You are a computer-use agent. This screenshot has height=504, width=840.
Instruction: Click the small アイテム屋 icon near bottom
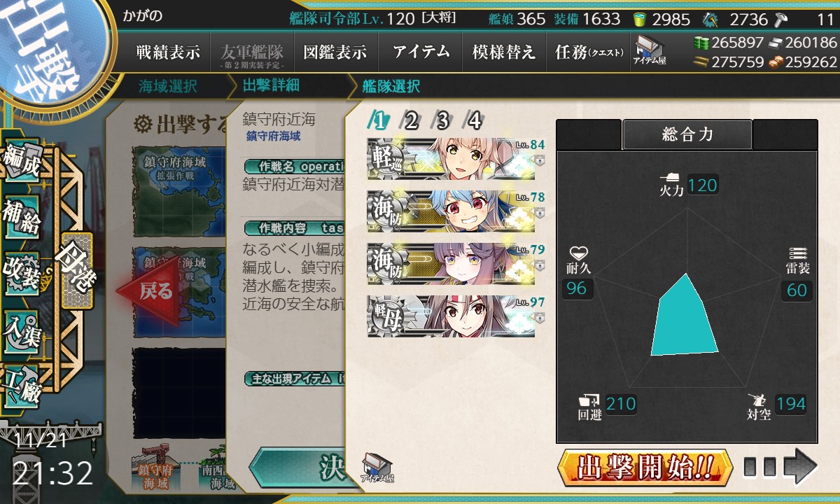(x=378, y=469)
